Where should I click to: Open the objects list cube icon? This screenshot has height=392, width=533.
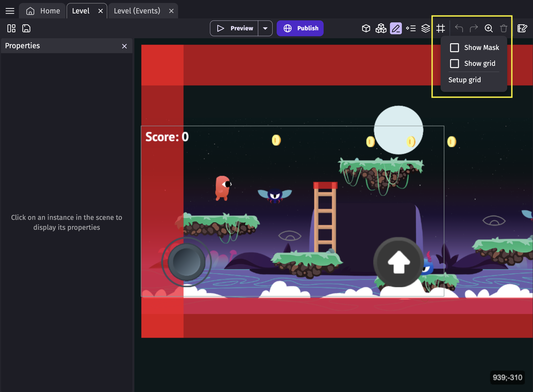[366, 28]
